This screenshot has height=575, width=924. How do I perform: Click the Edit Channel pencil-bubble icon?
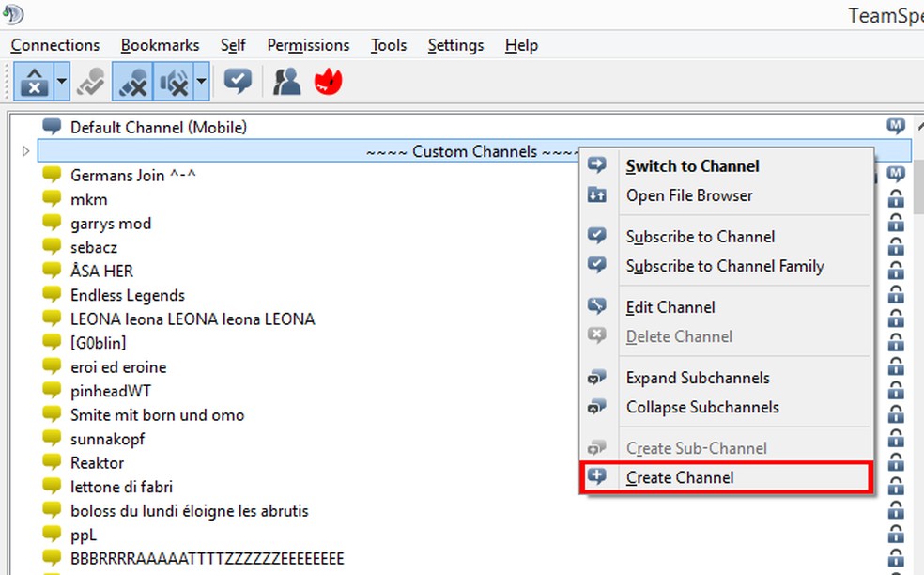coord(598,306)
